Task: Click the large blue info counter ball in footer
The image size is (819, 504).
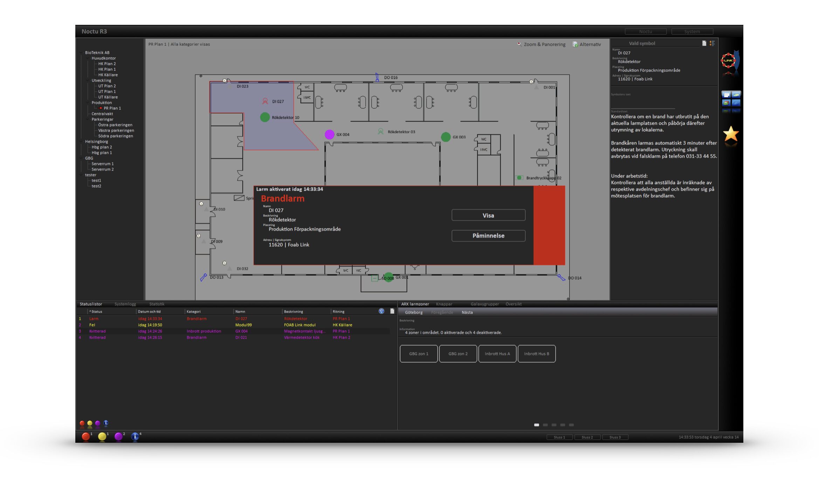Action: point(135,436)
